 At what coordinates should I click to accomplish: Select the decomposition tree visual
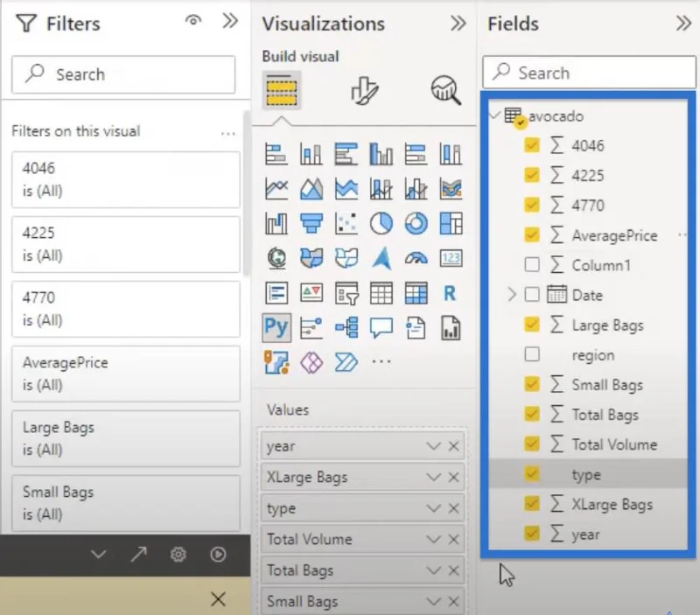coord(346,327)
